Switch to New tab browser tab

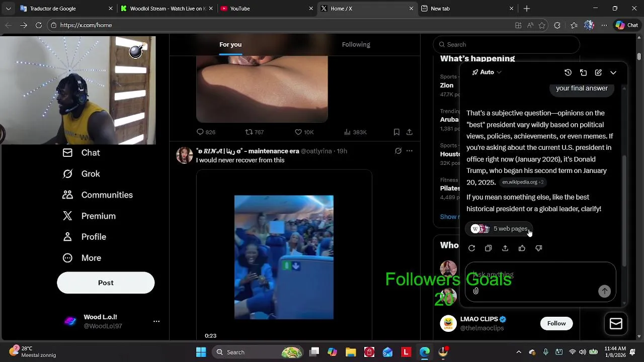tap(467, 9)
